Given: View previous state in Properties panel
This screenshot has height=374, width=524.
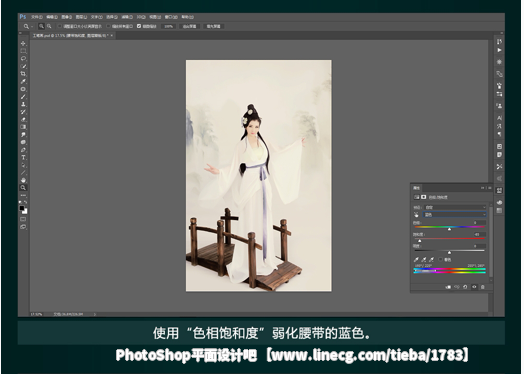Looking at the screenshot, I should (x=457, y=287).
